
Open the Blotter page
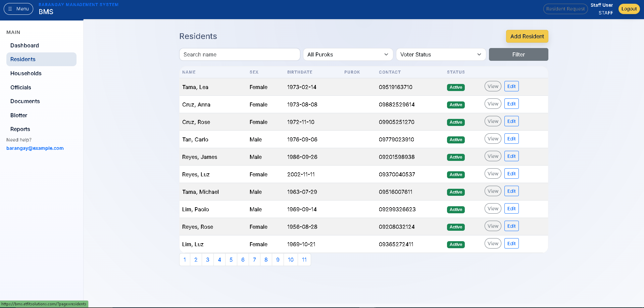[x=18, y=115]
